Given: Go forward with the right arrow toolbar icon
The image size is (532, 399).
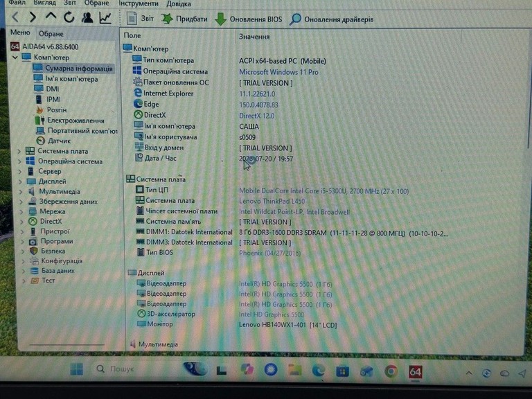Looking at the screenshot, I should pyautogui.click(x=33, y=17).
